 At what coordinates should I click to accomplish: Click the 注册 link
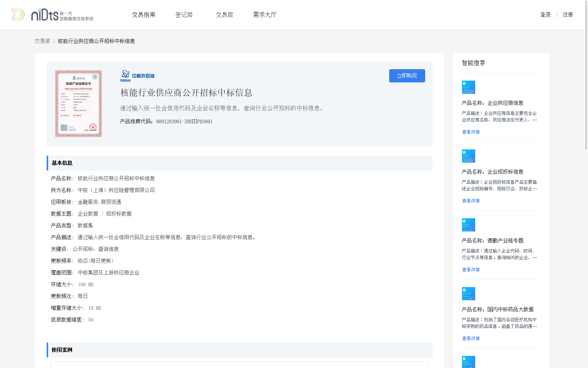[x=568, y=15]
